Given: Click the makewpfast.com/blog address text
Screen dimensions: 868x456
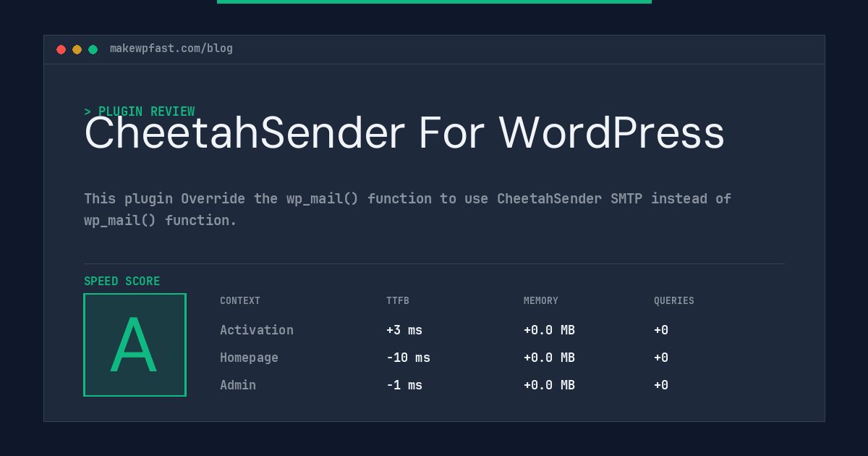Looking at the screenshot, I should click(171, 48).
